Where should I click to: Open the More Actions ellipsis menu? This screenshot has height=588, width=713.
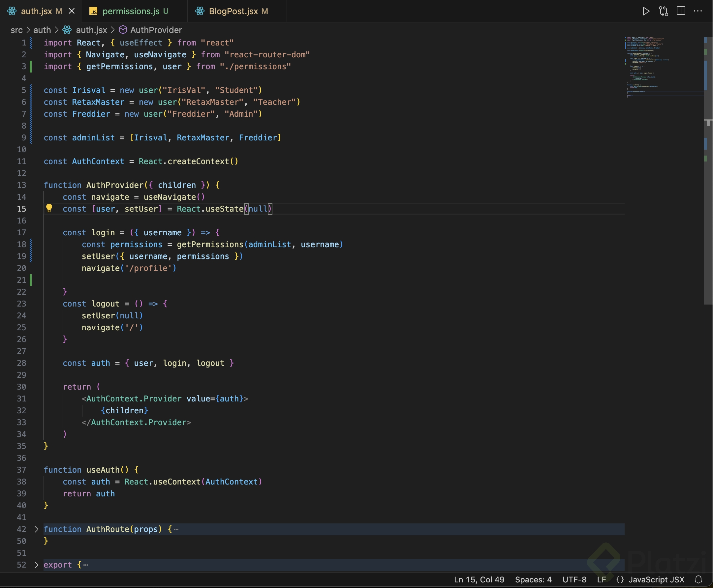tap(698, 11)
